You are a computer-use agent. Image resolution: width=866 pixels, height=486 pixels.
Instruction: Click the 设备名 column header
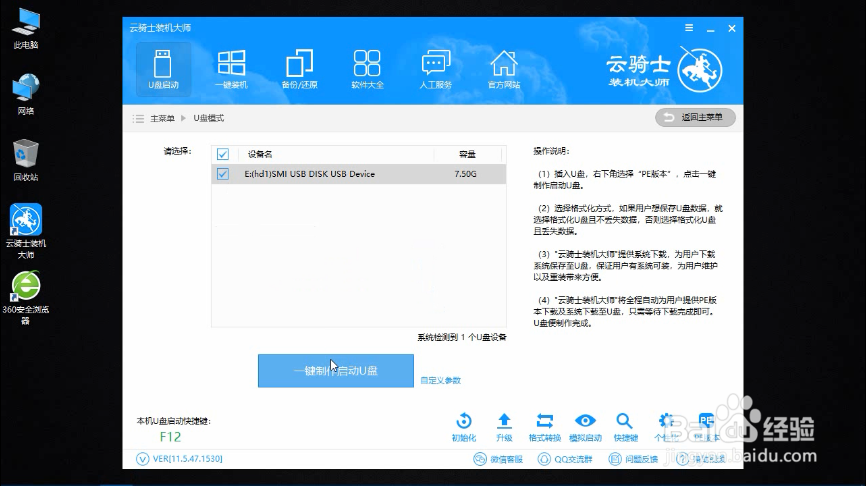(260, 154)
